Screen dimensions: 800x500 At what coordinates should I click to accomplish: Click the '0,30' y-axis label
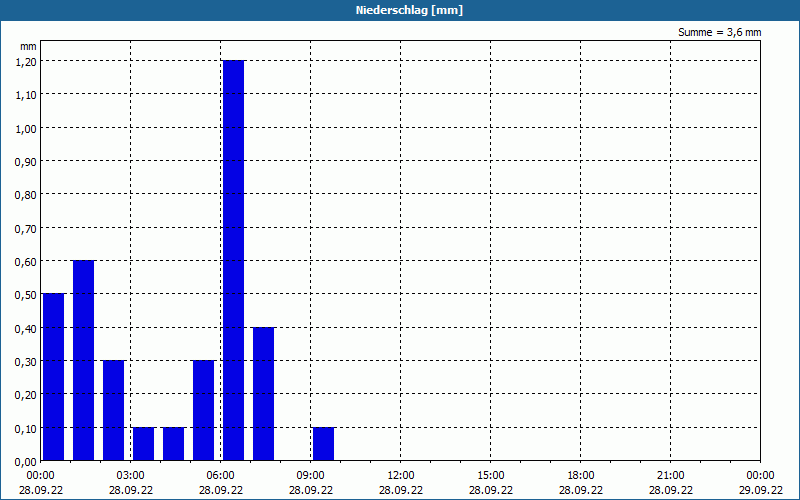pyautogui.click(x=26, y=362)
